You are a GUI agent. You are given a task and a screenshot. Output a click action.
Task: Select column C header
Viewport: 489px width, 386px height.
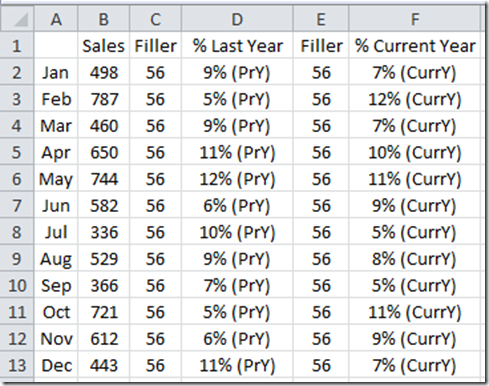(155, 19)
